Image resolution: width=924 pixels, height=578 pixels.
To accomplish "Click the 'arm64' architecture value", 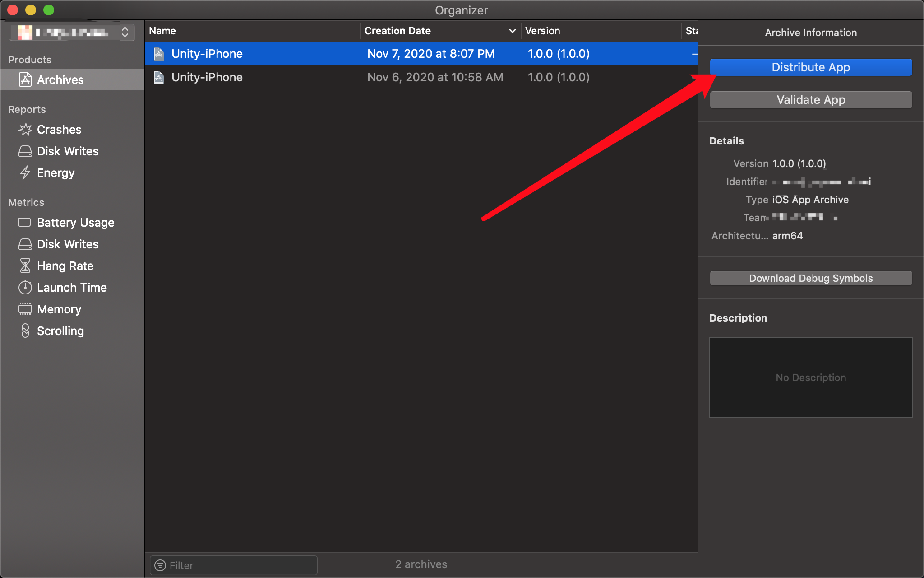I will [x=787, y=236].
